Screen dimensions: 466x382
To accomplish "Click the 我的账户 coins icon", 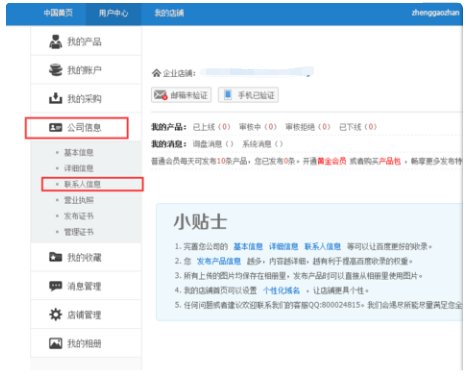I will pos(55,70).
